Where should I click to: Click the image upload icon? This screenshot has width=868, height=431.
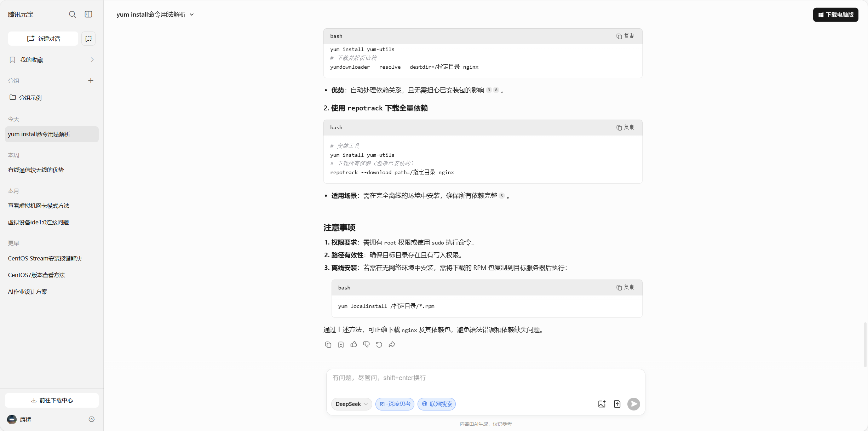(x=602, y=404)
